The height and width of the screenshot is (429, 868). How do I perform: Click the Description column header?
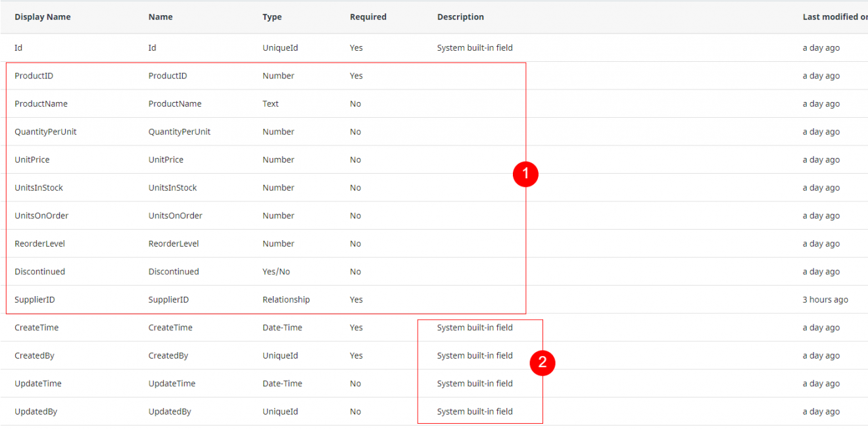pos(460,16)
